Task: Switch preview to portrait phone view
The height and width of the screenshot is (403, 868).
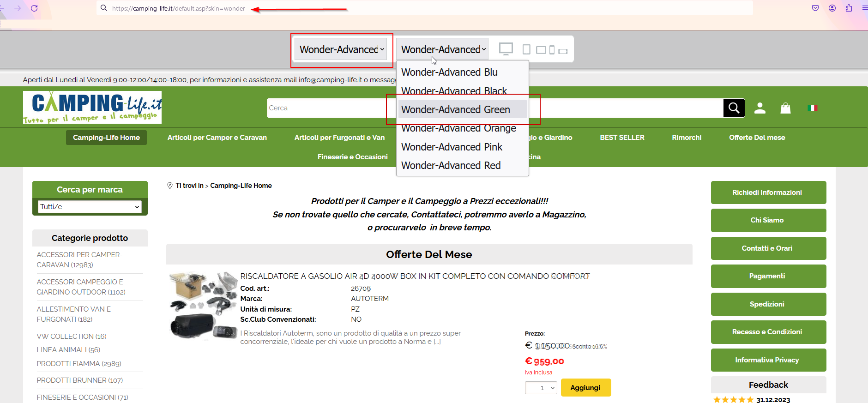Action: click(x=552, y=50)
